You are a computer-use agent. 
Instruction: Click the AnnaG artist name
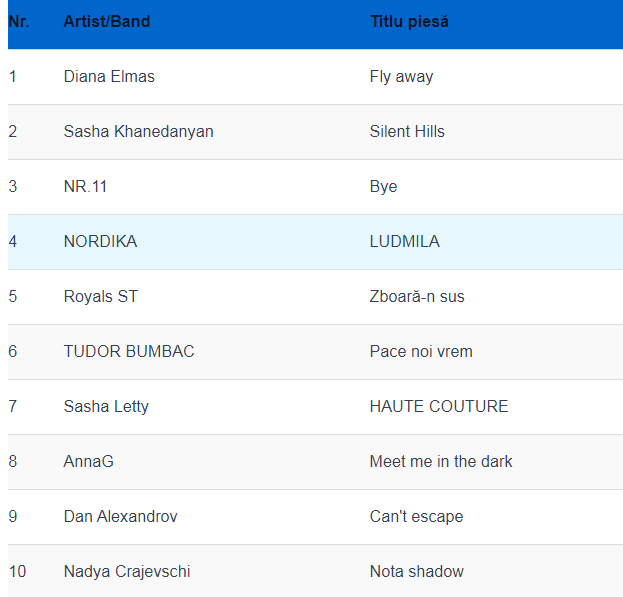point(86,462)
